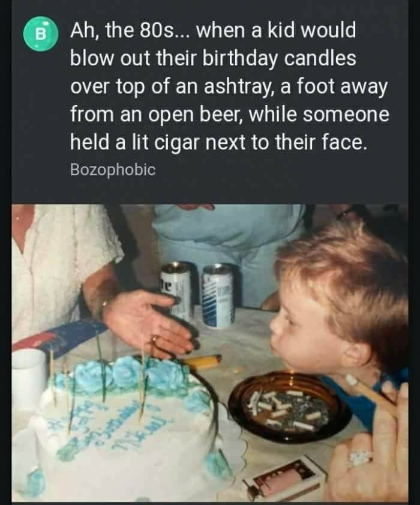
Task: Open the green B profile avatar
Action: pyautogui.click(x=40, y=34)
